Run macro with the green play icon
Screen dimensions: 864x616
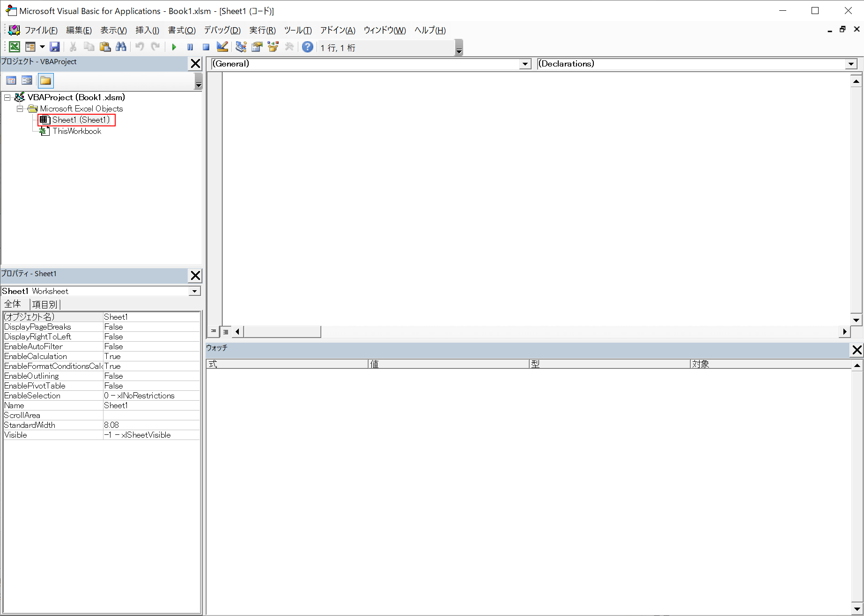174,47
